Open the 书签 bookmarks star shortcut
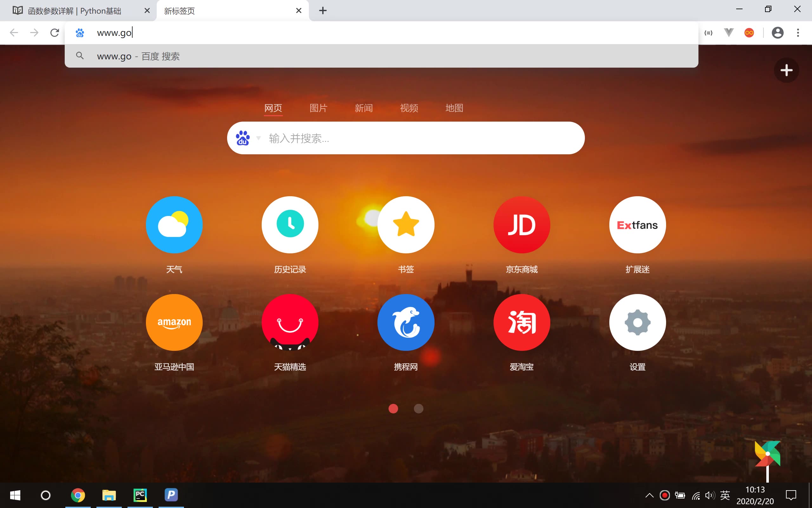812x508 pixels. [x=406, y=224]
